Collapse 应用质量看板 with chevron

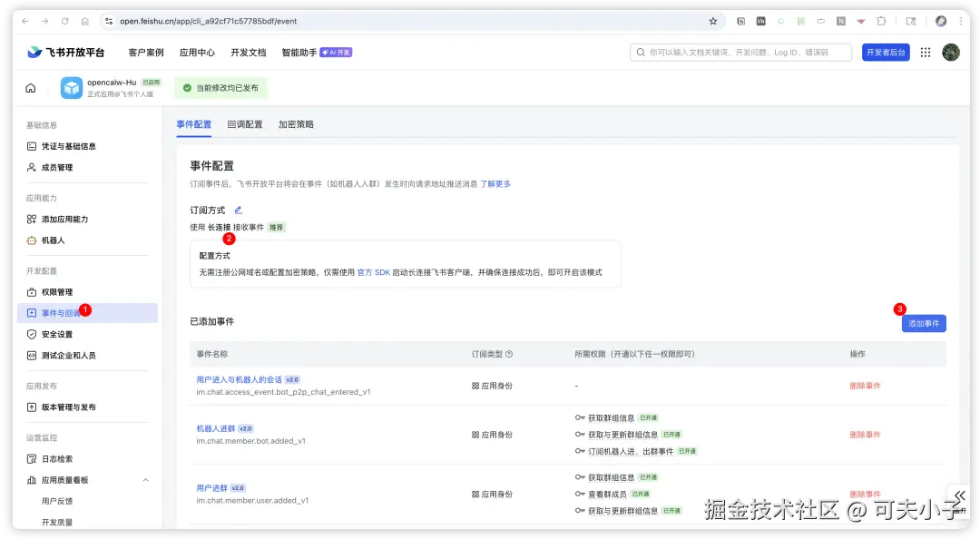(x=145, y=480)
